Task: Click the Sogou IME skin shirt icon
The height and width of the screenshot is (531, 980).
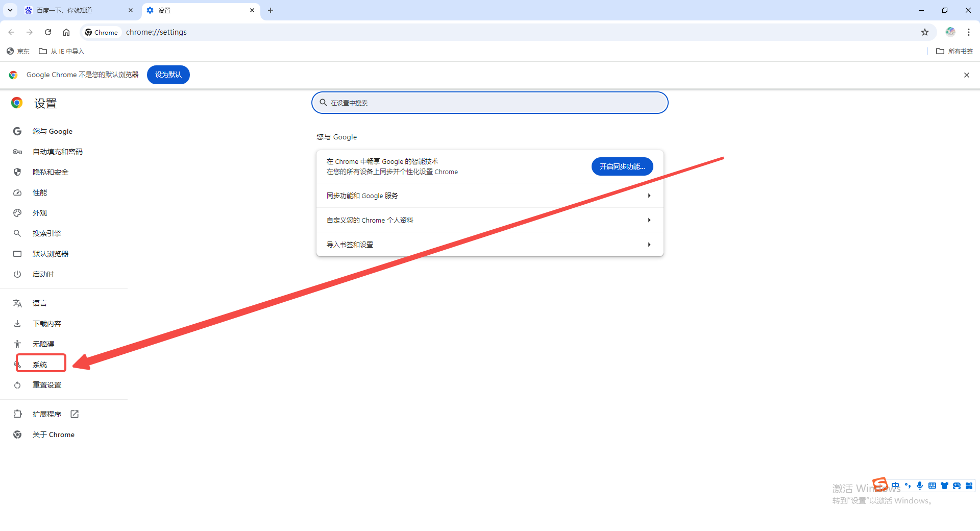Action: (x=944, y=486)
